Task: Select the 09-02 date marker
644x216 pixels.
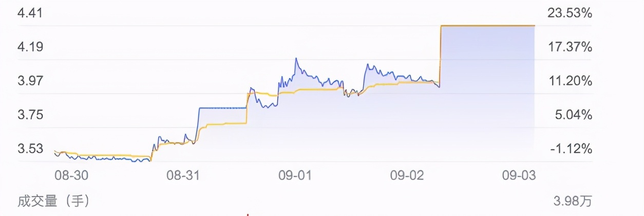Action: tap(407, 175)
